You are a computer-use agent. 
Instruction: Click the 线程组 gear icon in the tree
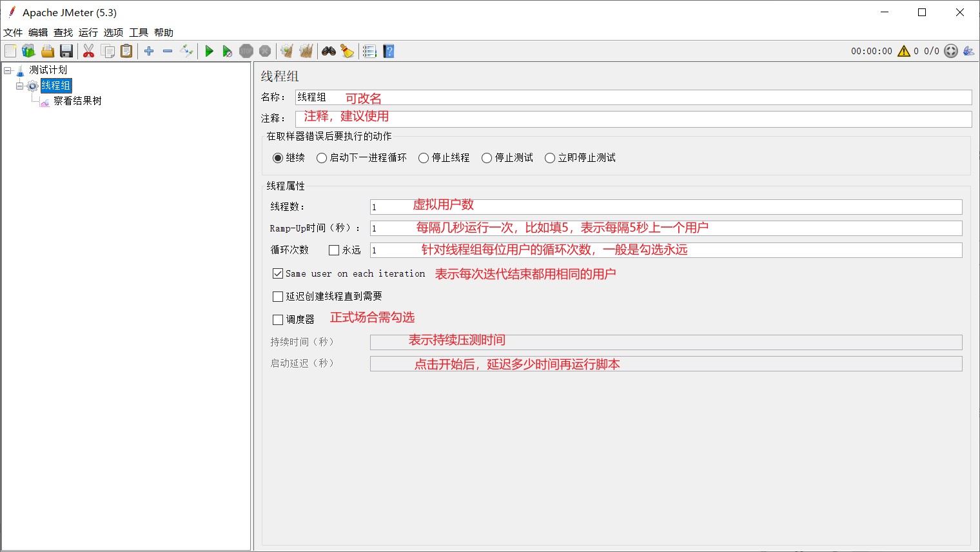tap(32, 86)
